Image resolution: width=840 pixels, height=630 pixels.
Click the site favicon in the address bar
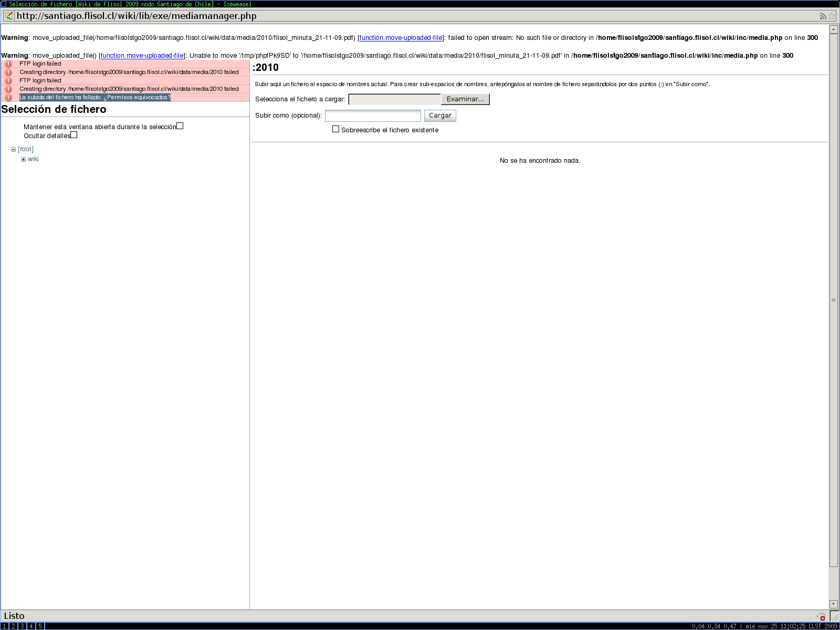point(9,16)
